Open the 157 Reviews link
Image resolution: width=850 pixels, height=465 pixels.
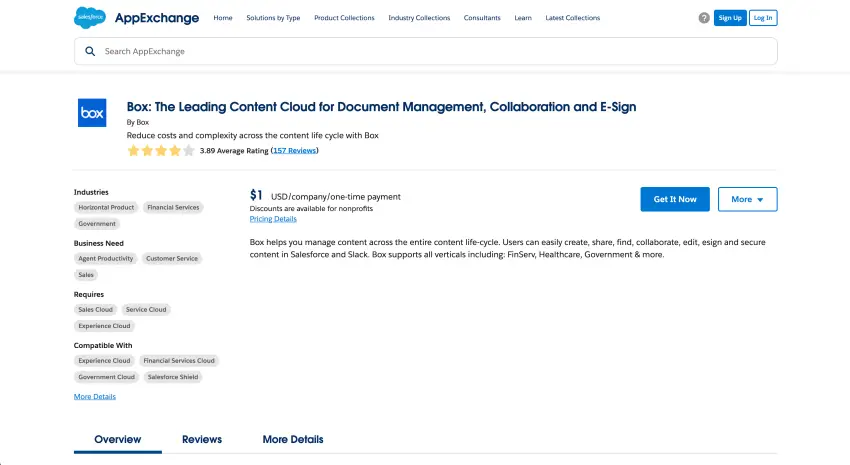pyautogui.click(x=295, y=151)
